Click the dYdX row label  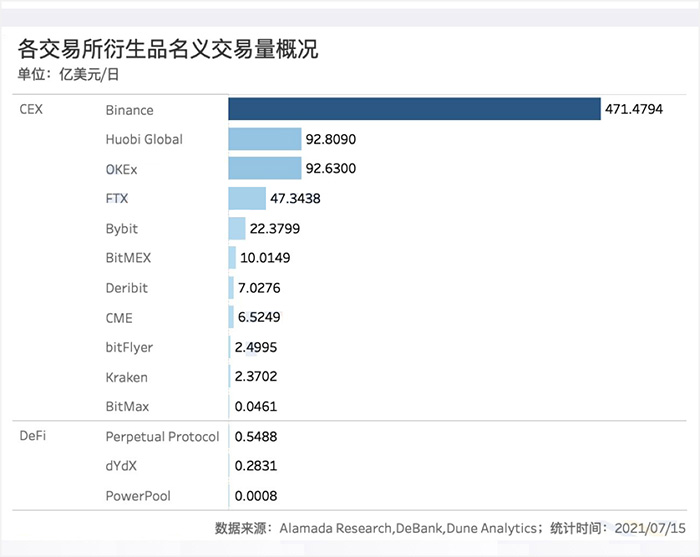(x=121, y=466)
